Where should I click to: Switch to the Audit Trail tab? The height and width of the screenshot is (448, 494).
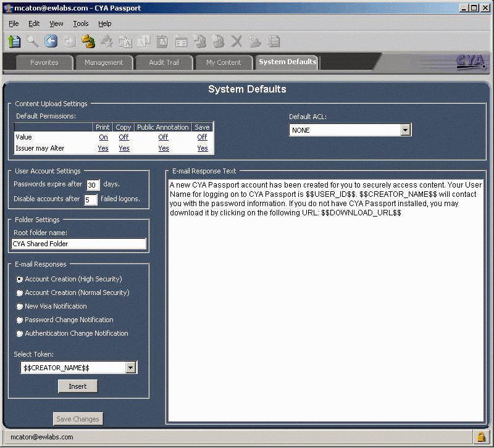tap(164, 62)
